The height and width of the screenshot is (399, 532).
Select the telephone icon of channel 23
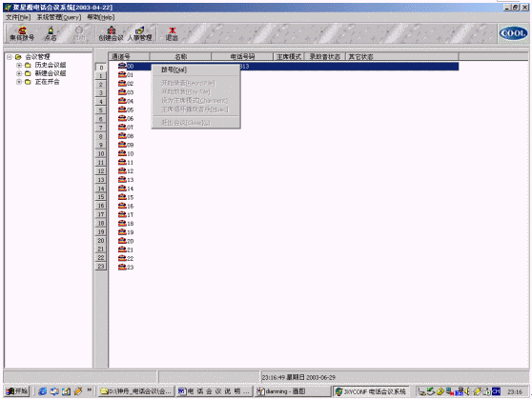coord(122,267)
